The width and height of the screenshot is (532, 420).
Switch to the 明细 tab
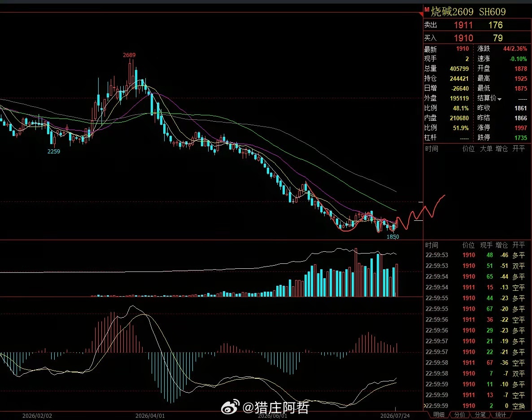pyautogui.click(x=439, y=415)
